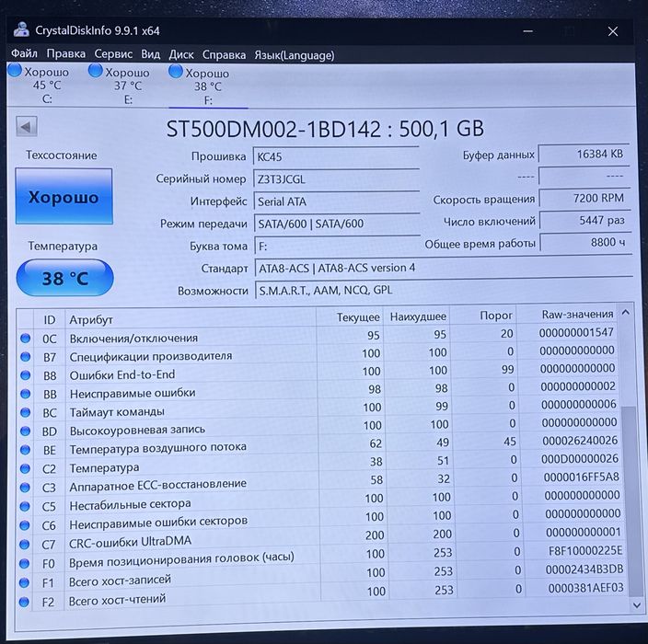Select the Включения/отключения attribute row

tap(317, 336)
